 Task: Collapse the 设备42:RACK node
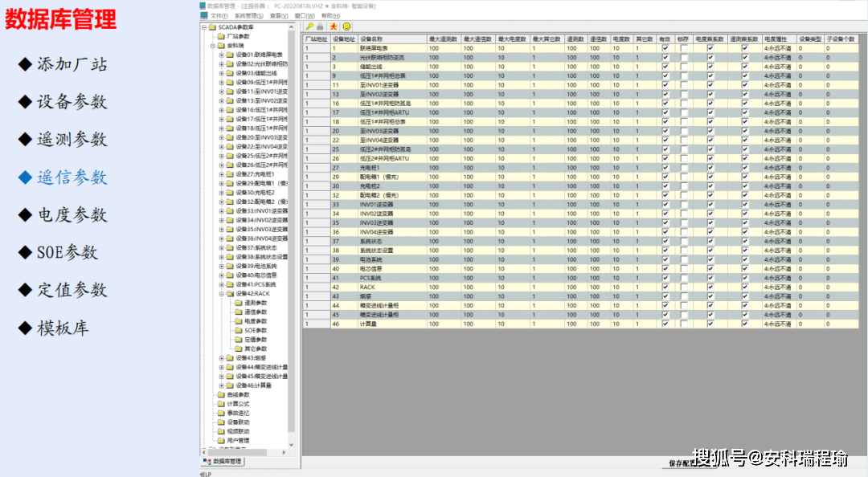pos(222,294)
